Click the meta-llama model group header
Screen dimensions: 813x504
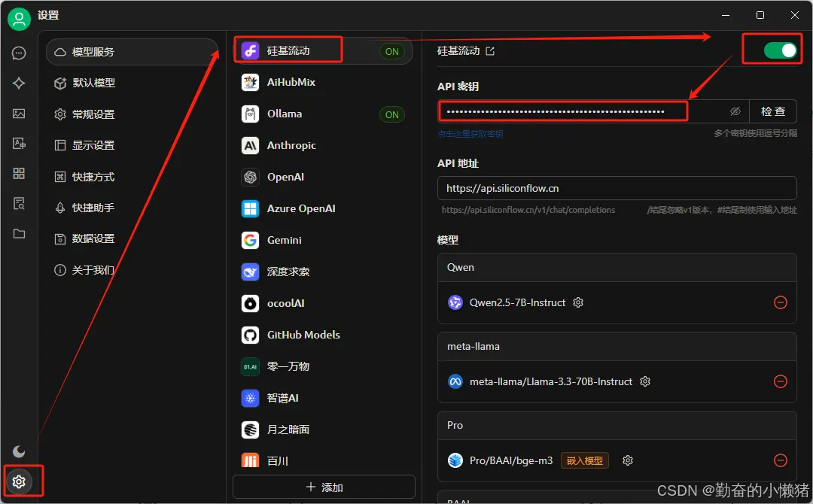click(617, 346)
